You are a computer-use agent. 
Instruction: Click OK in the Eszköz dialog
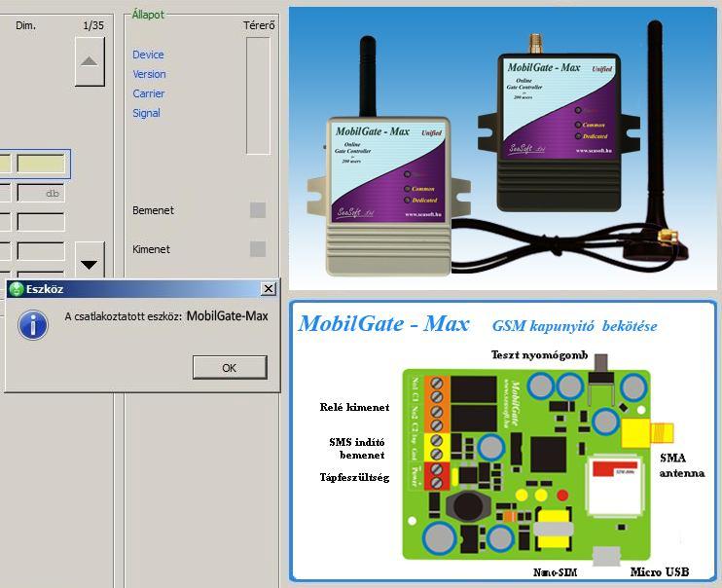tap(230, 367)
